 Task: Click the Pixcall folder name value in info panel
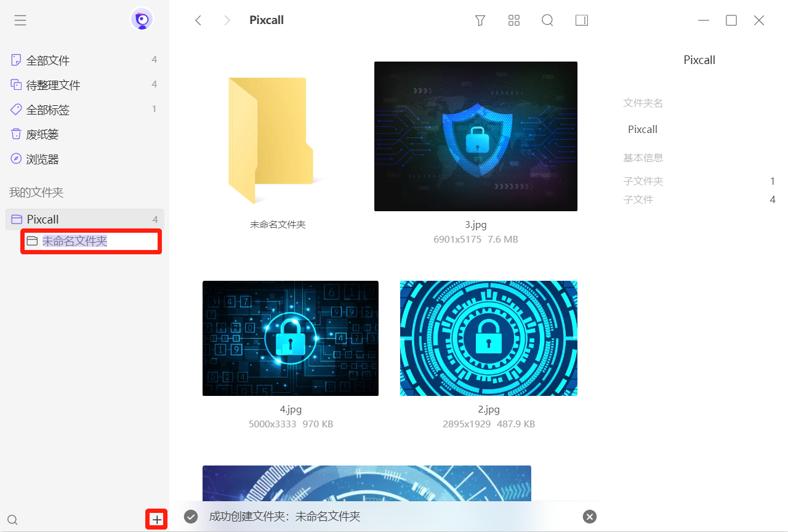tap(643, 129)
